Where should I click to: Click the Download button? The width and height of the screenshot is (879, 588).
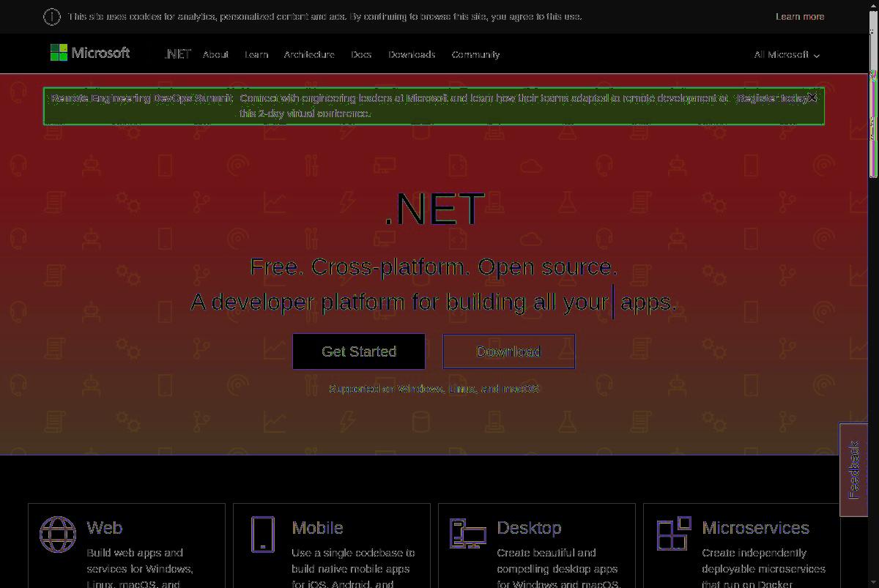[508, 351]
